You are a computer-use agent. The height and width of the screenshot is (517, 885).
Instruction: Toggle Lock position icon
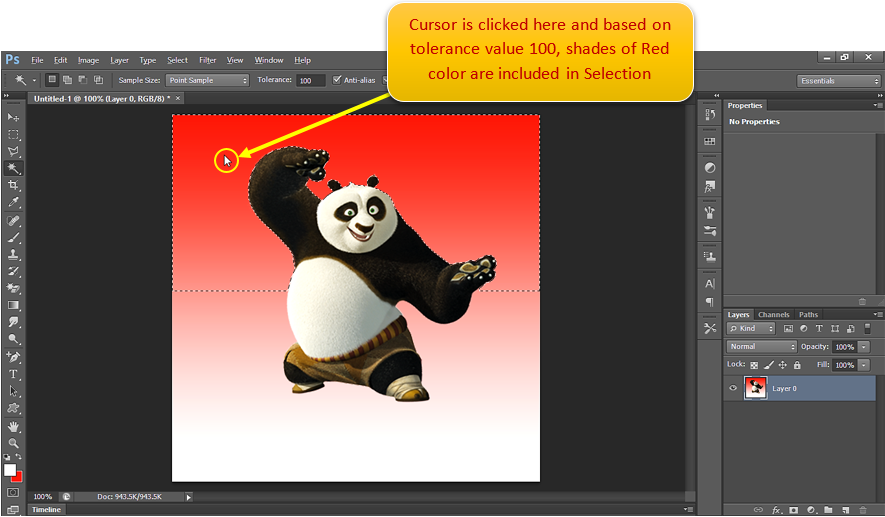coord(783,365)
